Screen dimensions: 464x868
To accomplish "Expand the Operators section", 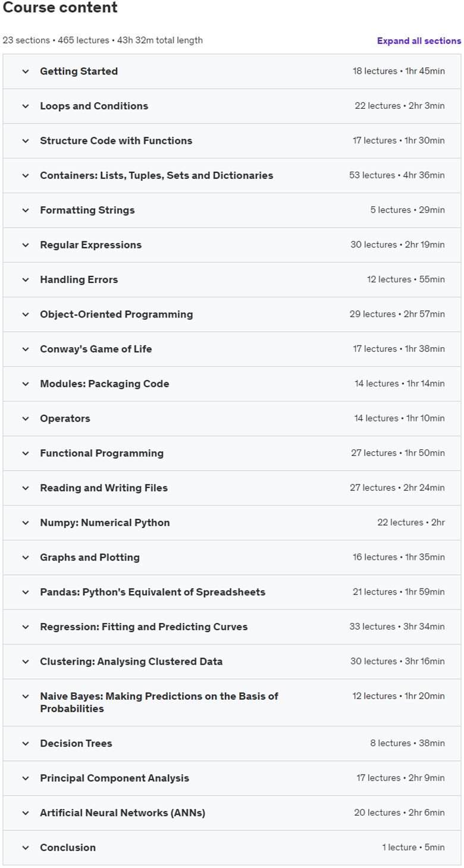I will 232,419.
